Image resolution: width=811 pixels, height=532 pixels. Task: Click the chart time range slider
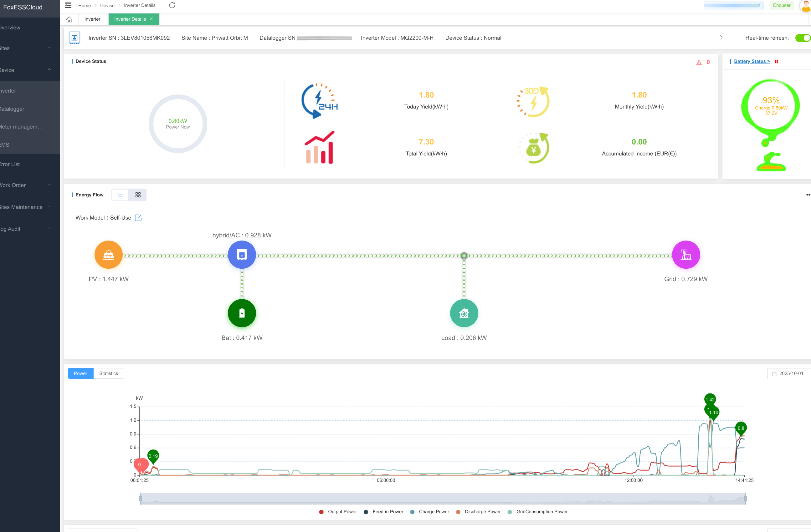[x=442, y=499]
